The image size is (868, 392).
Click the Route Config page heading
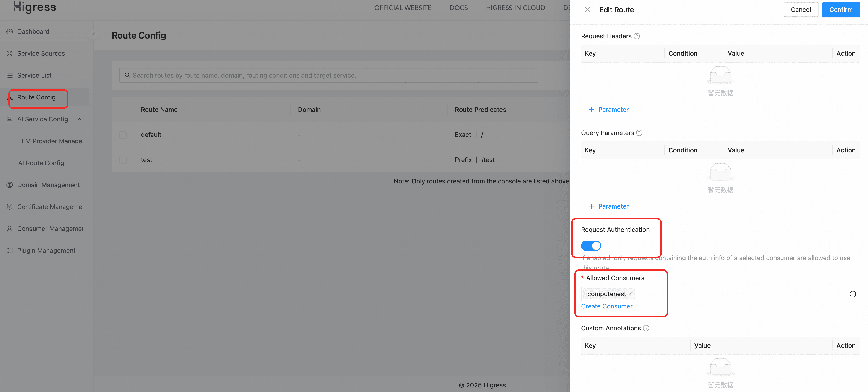tap(139, 35)
